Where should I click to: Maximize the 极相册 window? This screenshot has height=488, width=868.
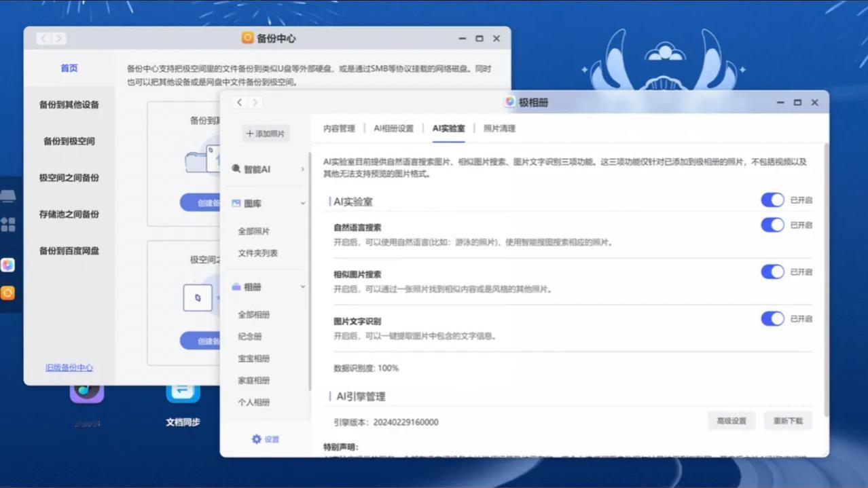tap(797, 102)
